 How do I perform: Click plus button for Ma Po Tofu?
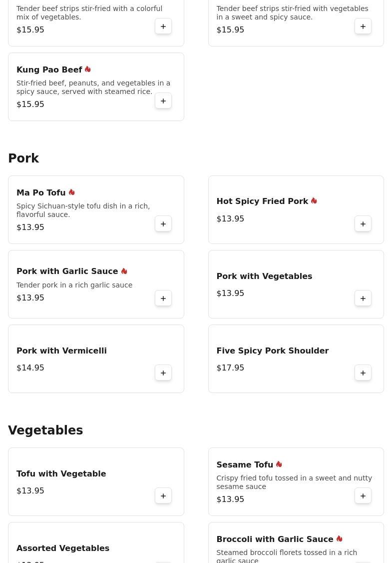tap(163, 224)
